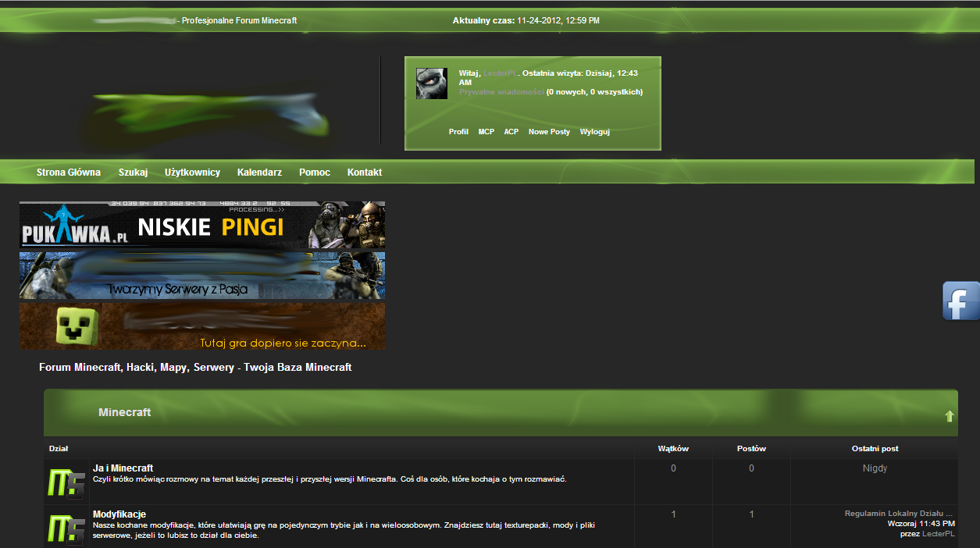Click the Aktualny czas text in the header

(526, 20)
